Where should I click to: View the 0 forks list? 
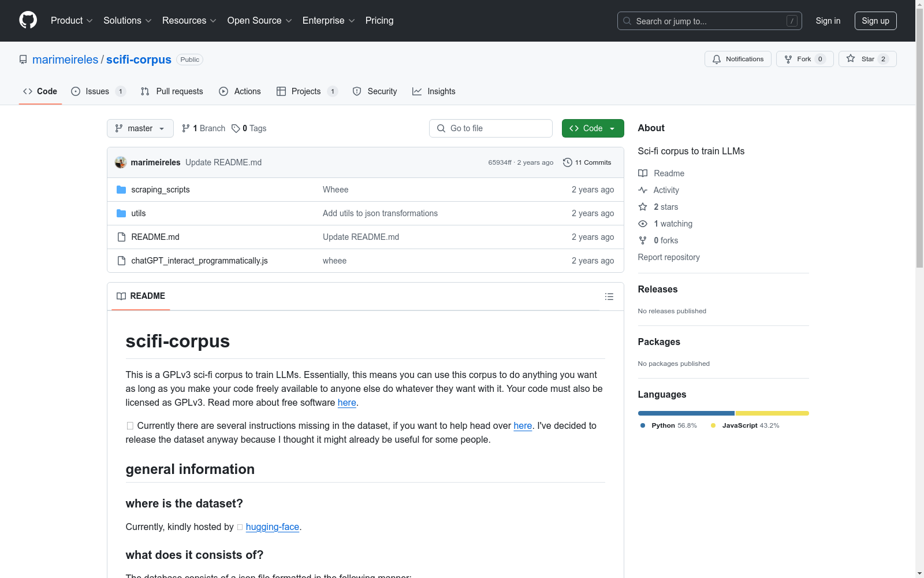point(658,240)
